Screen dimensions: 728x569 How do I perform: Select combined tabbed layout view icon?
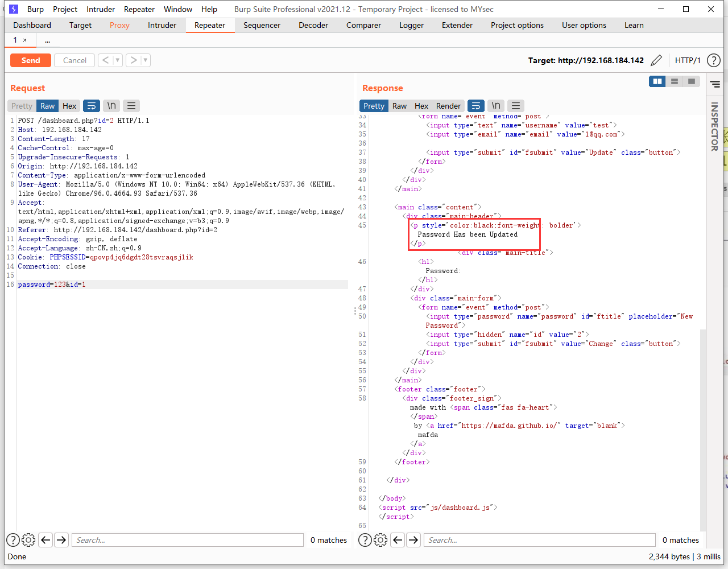pyautogui.click(x=692, y=81)
